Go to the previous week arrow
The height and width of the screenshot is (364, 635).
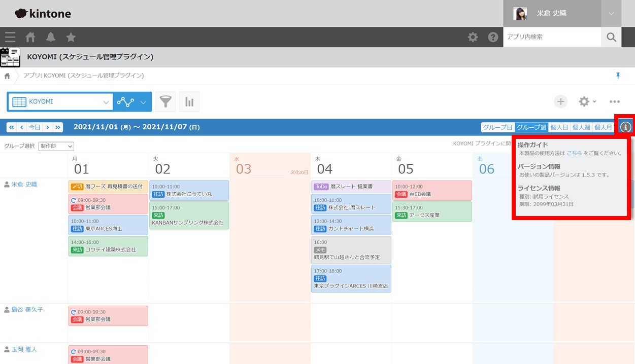[x=22, y=127]
